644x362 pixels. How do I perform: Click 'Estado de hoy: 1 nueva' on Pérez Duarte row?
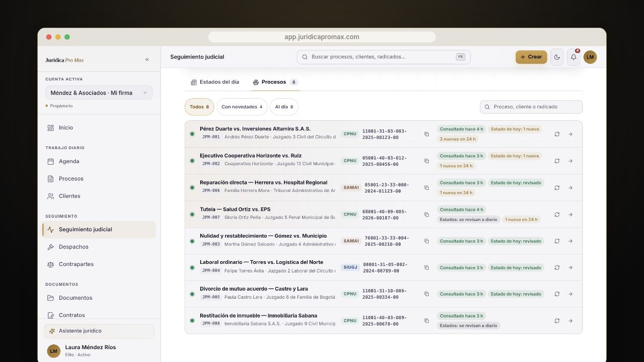[515, 129]
